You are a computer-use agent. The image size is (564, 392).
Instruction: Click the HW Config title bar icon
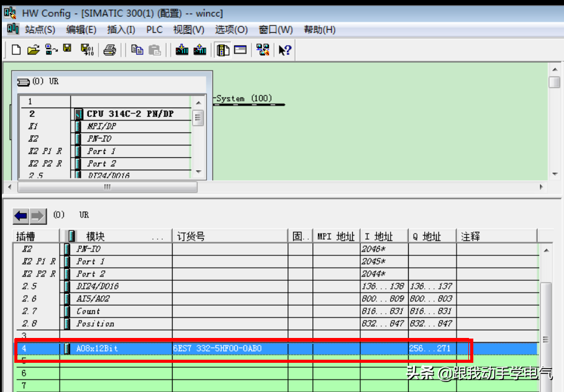pyautogui.click(x=10, y=13)
